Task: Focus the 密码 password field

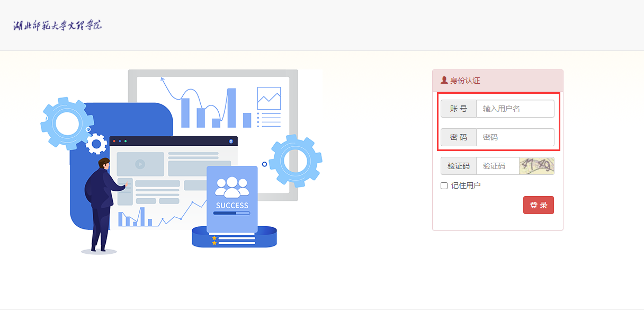Action: pos(515,137)
